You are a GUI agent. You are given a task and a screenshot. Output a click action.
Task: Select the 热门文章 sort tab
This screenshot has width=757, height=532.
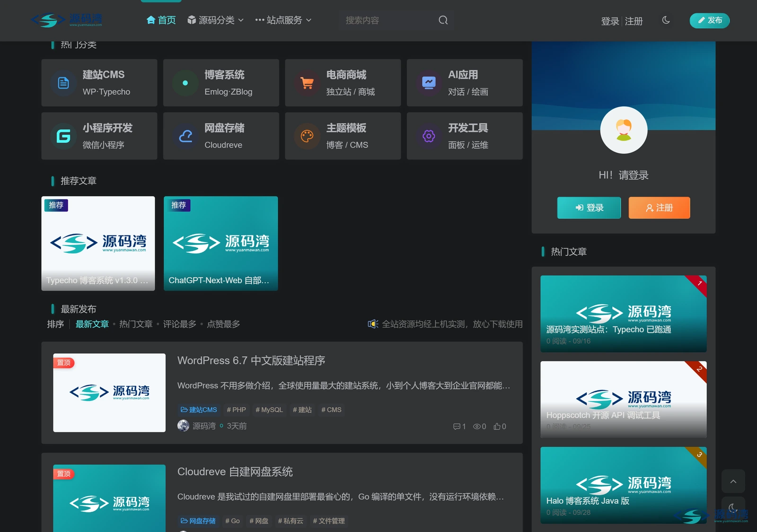click(x=136, y=324)
